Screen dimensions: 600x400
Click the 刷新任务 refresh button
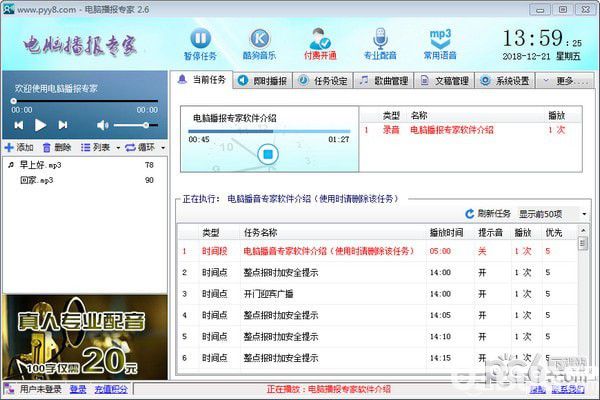488,214
